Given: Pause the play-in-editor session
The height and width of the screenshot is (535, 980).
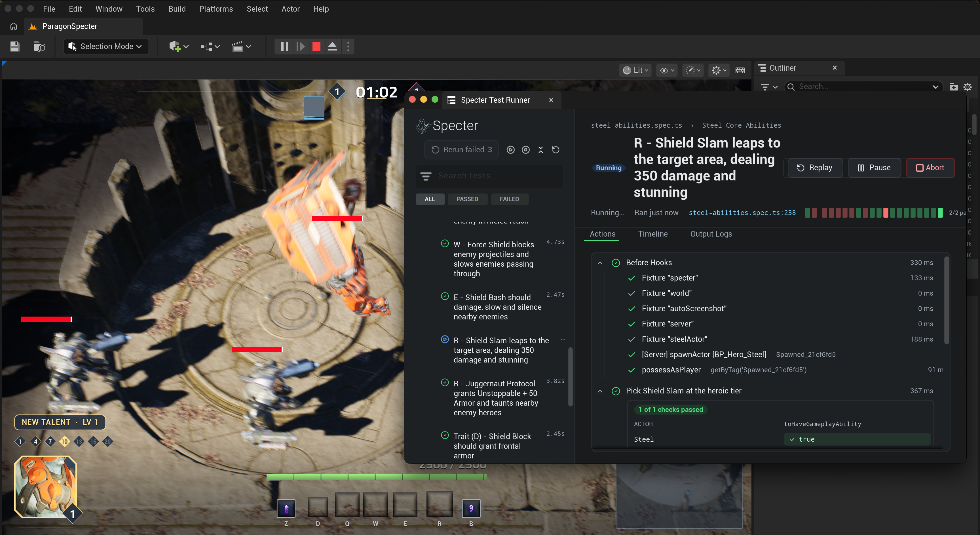Looking at the screenshot, I should click(x=284, y=47).
